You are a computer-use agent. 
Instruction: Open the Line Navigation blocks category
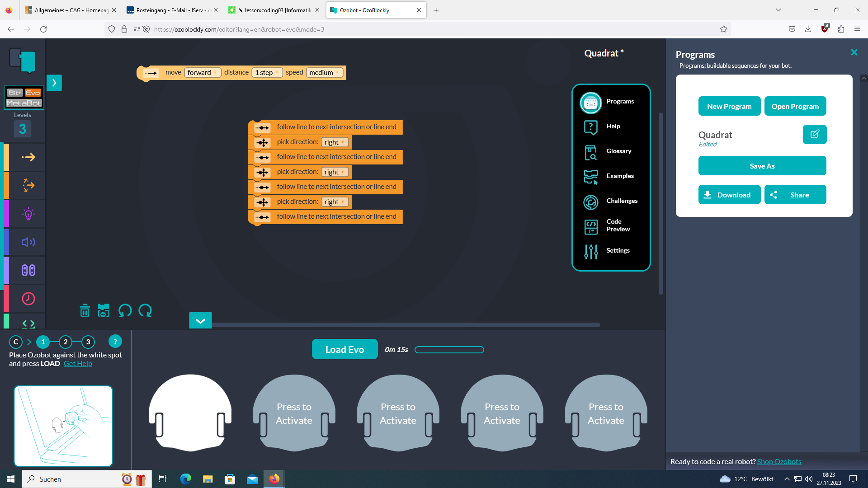pos(28,185)
